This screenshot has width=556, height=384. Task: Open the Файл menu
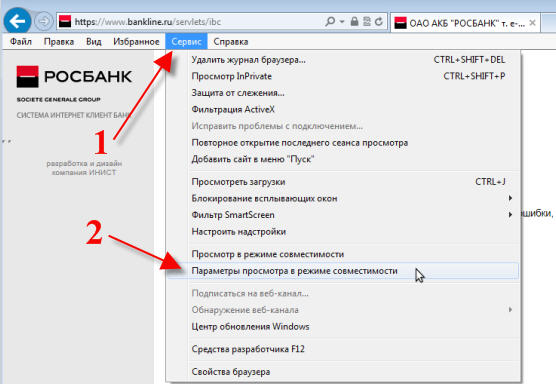click(x=21, y=42)
